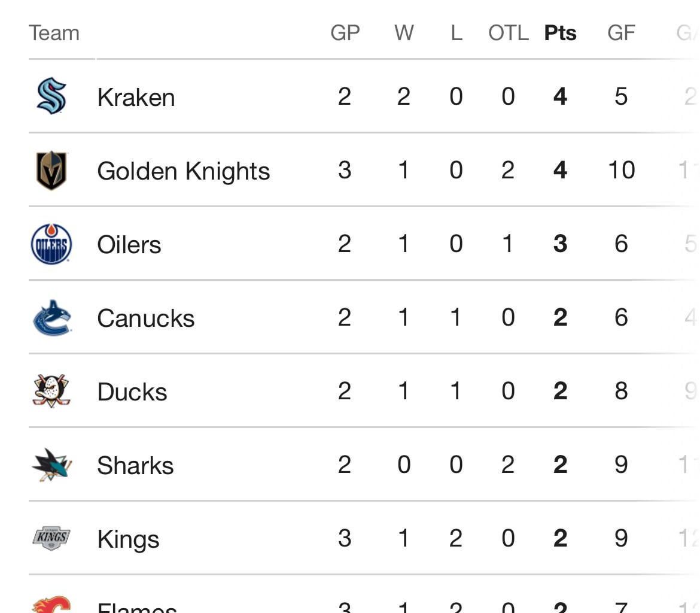Click the Los Angeles Kings logo
This screenshot has height=613, width=700.
coord(51,538)
